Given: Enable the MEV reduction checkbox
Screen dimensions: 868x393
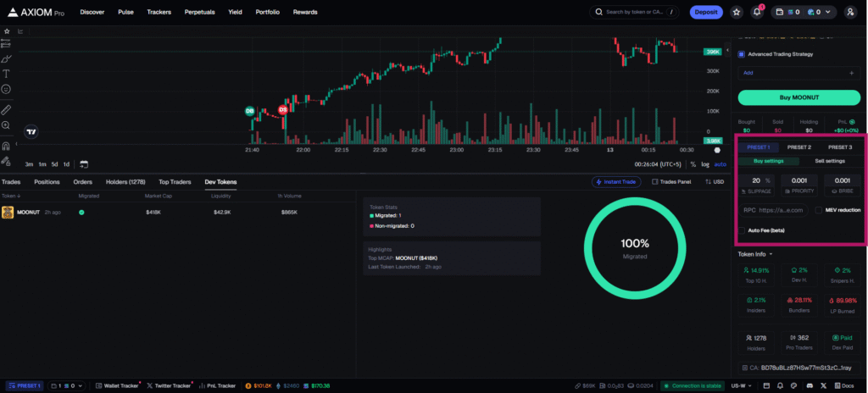Looking at the screenshot, I should (x=819, y=210).
